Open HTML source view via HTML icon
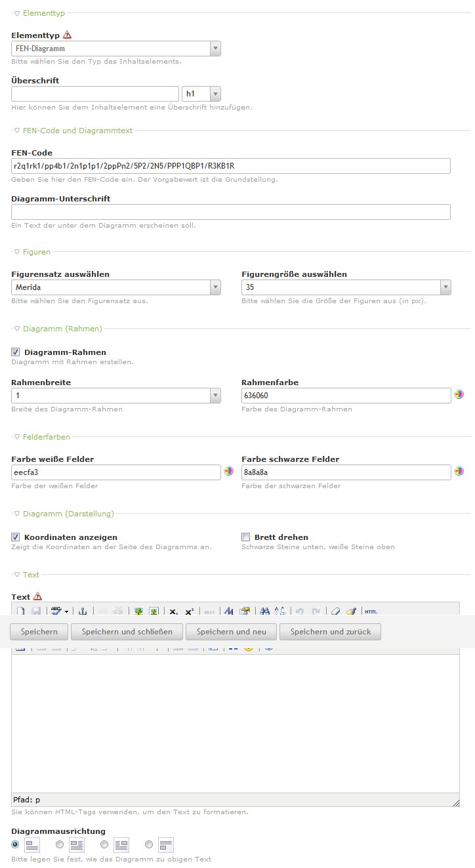 point(371,611)
